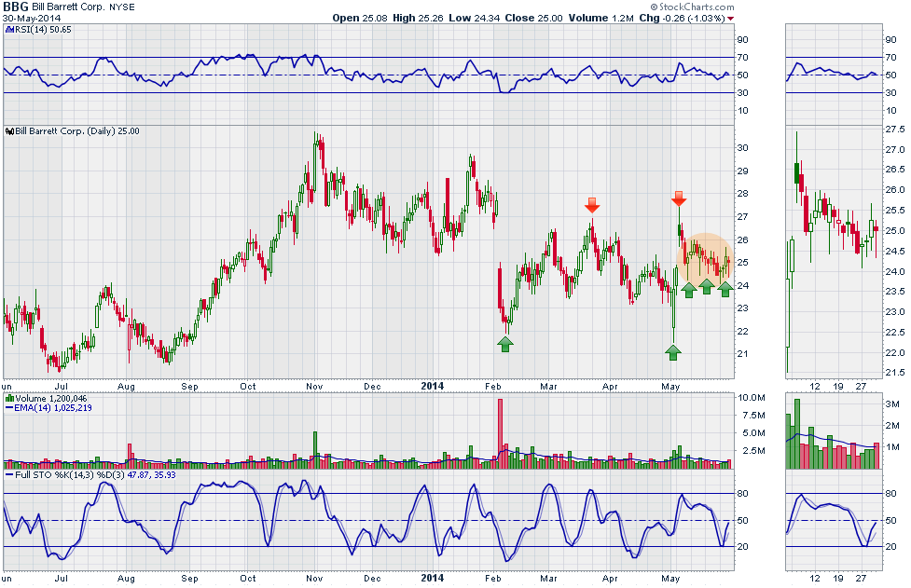Click the tallest red volume bar in February 2014
This screenshot has height=588, width=911.
tap(500, 433)
